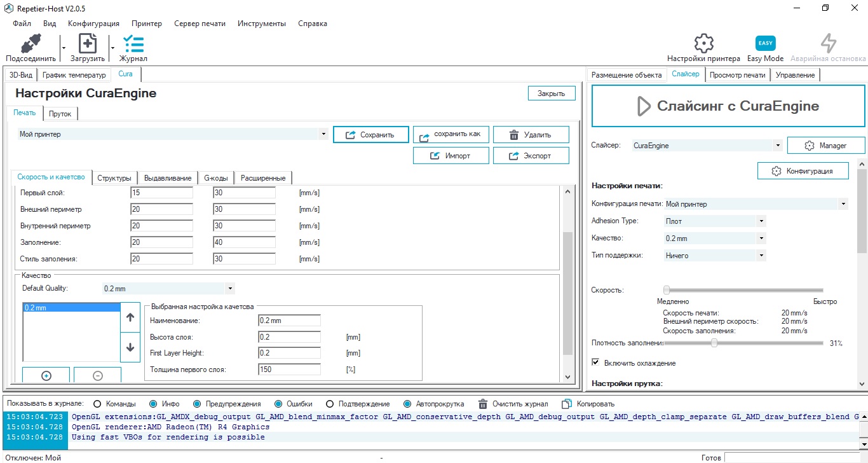Viewport: 868px width, 463px height.
Task: Move 0.2 mm quality down with arrow
Action: pos(130,347)
